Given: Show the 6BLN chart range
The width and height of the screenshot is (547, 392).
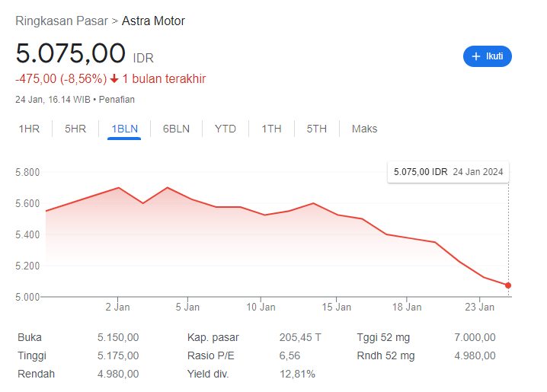Looking at the screenshot, I should coord(176,129).
